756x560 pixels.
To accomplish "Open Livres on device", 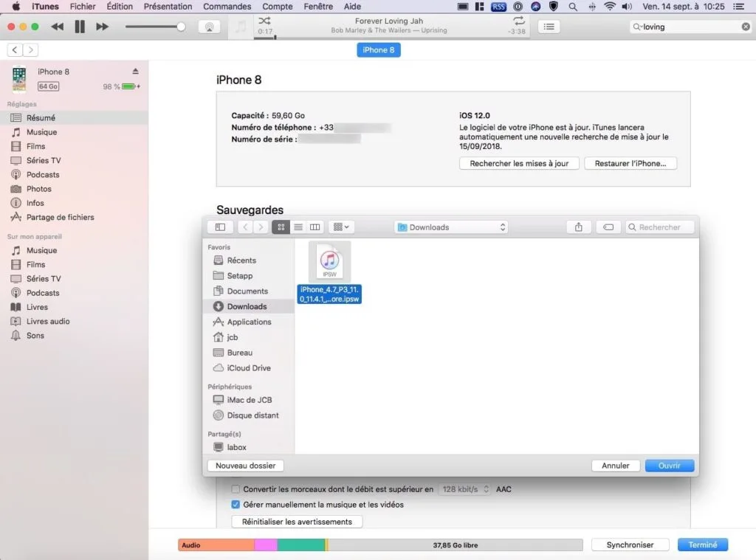I will 74,307.
